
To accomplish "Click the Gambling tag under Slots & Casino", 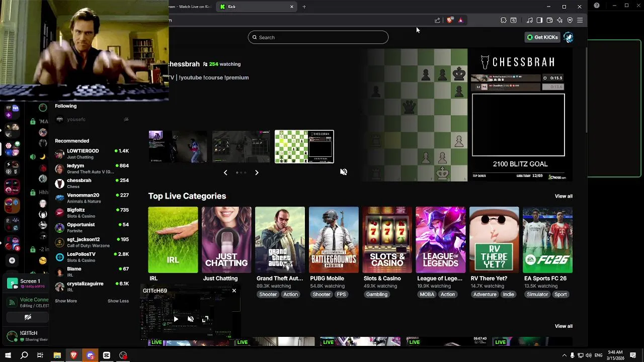I will (x=377, y=295).
